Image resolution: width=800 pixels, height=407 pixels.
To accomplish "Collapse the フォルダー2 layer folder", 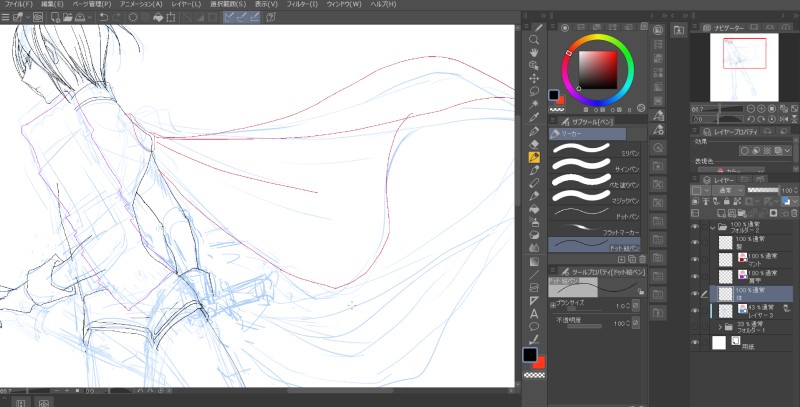I will (x=713, y=227).
